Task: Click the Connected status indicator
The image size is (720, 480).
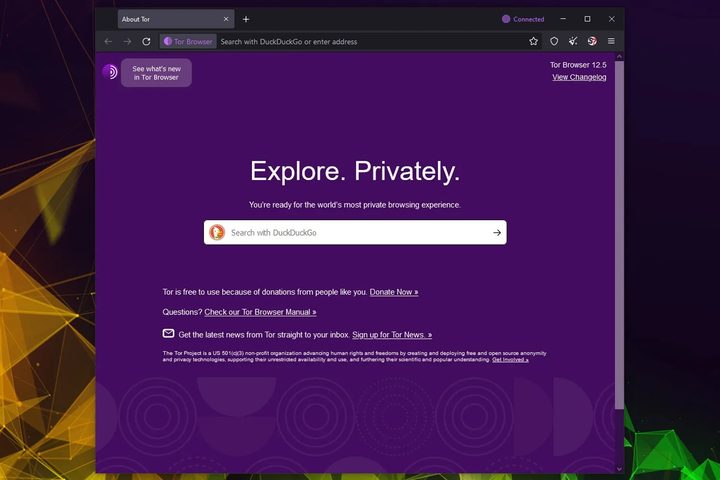Action: point(523,19)
